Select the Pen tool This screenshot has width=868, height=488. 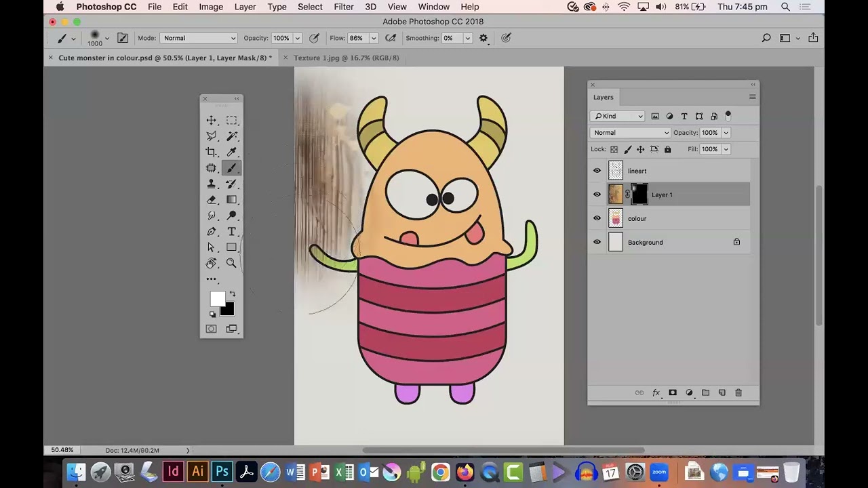tap(212, 231)
